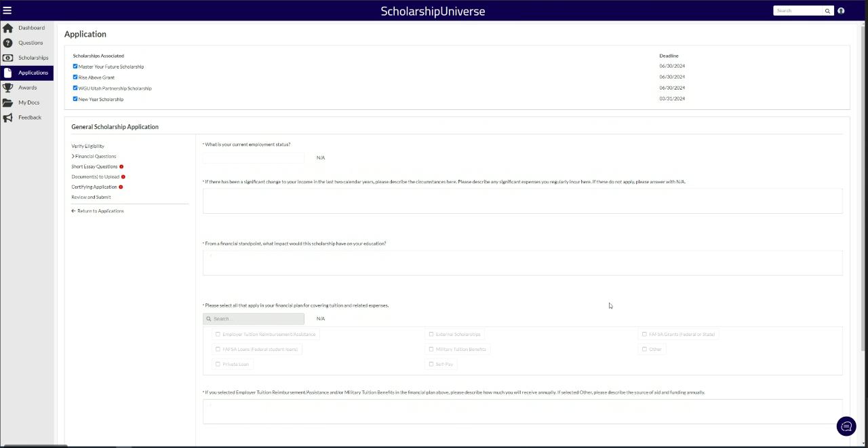Click the Certifying Application error badge

[121, 187]
